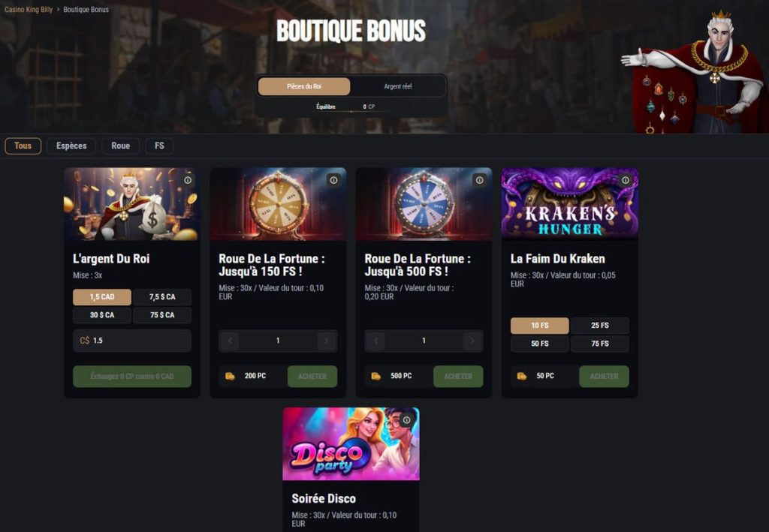Increase quantity on 500 FS wheel with right arrow
Image resolution: width=769 pixels, height=532 pixels.
[472, 341]
